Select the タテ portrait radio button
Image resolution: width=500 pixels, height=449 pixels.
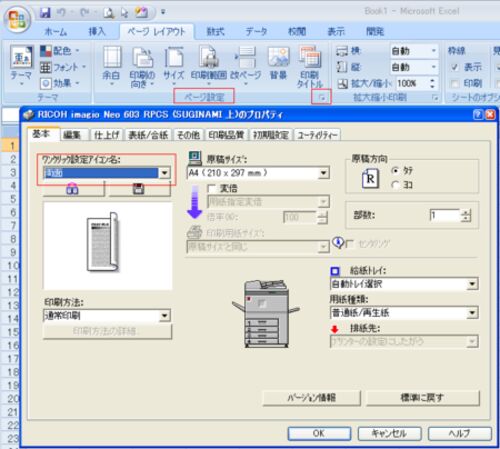395,171
